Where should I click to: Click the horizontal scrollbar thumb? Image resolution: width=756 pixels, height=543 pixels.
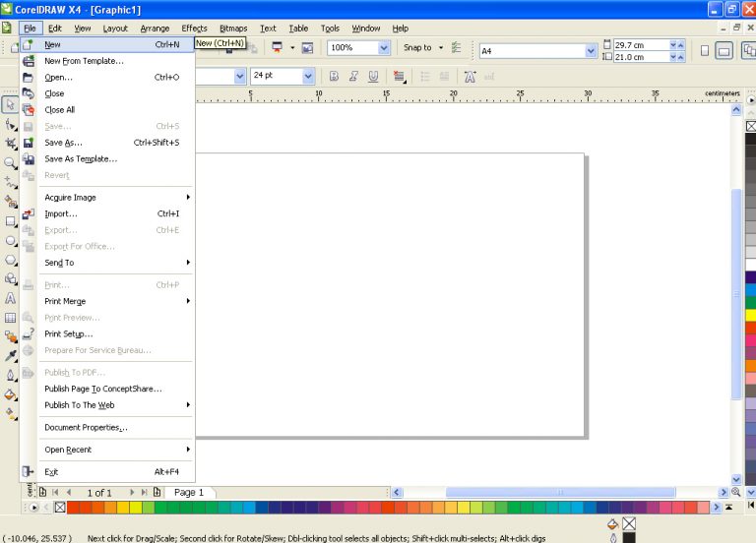pos(560,492)
